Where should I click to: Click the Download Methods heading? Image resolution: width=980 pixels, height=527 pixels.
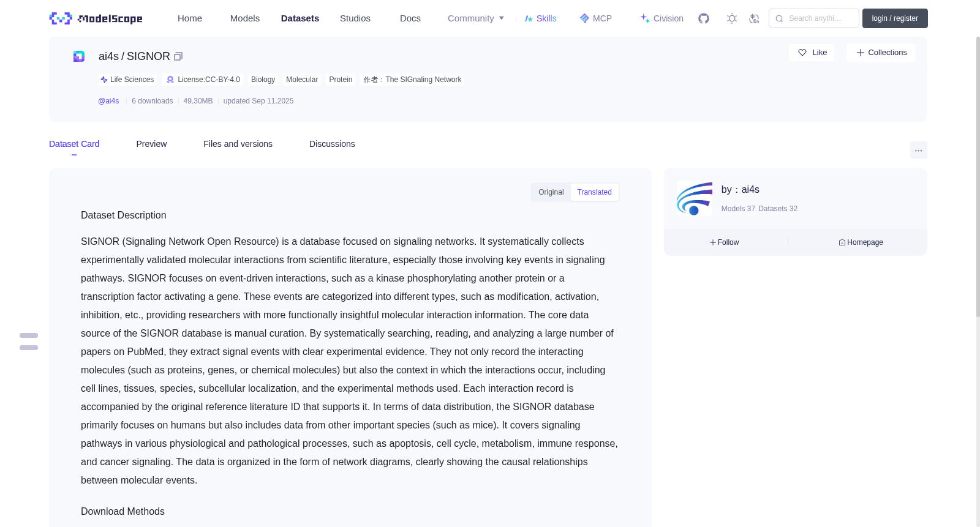click(x=123, y=512)
